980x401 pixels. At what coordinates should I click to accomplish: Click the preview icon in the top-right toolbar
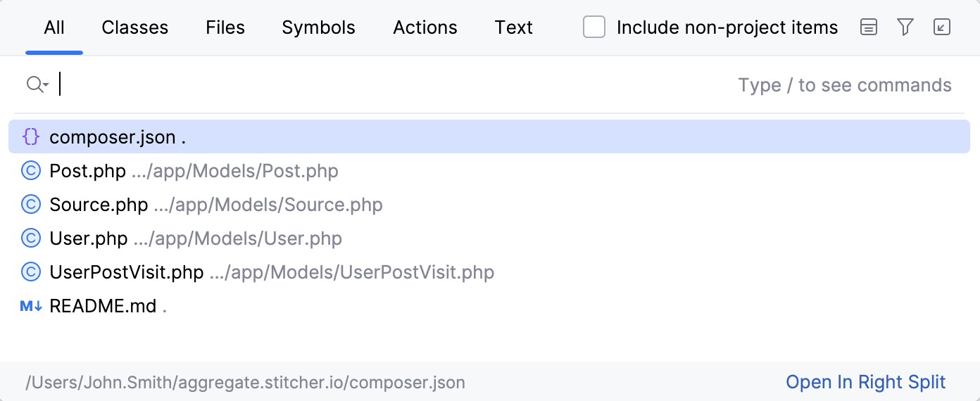click(x=869, y=27)
